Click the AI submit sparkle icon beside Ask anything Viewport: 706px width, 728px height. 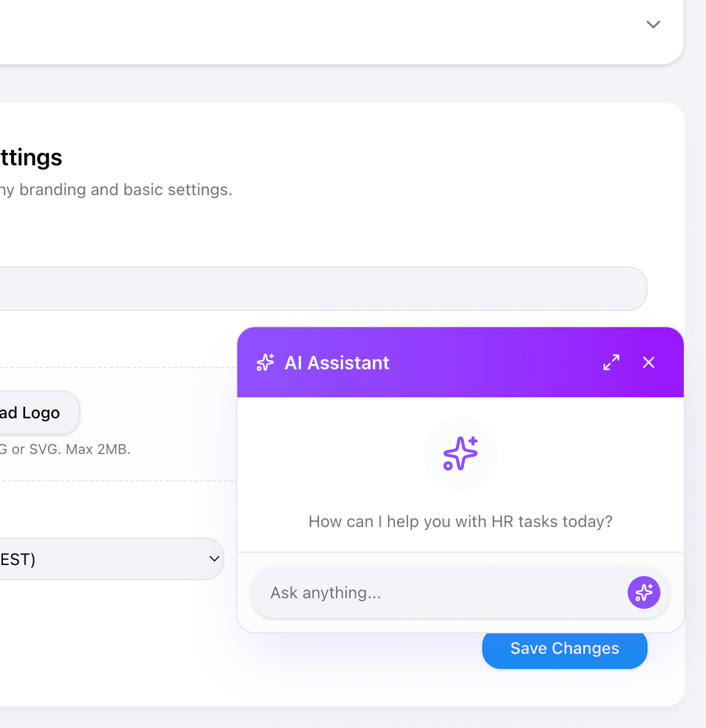(x=643, y=592)
